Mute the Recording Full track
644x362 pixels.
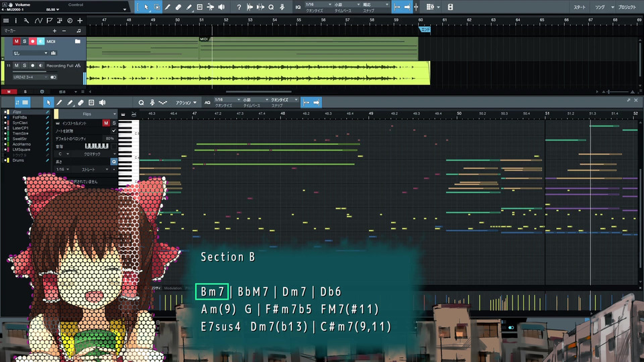click(x=16, y=66)
